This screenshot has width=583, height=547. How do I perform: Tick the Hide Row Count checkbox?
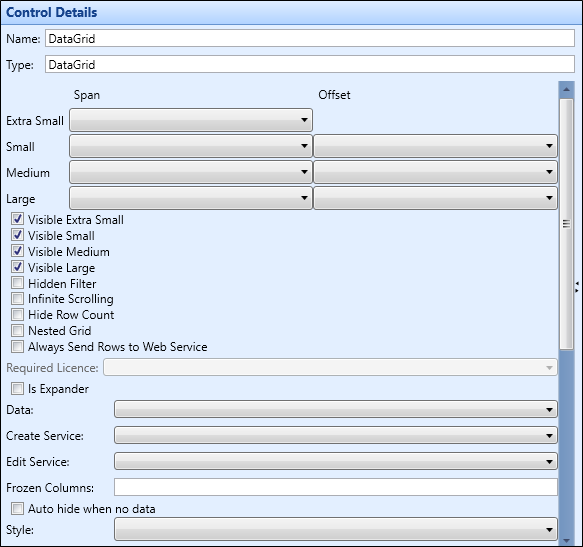(17, 315)
